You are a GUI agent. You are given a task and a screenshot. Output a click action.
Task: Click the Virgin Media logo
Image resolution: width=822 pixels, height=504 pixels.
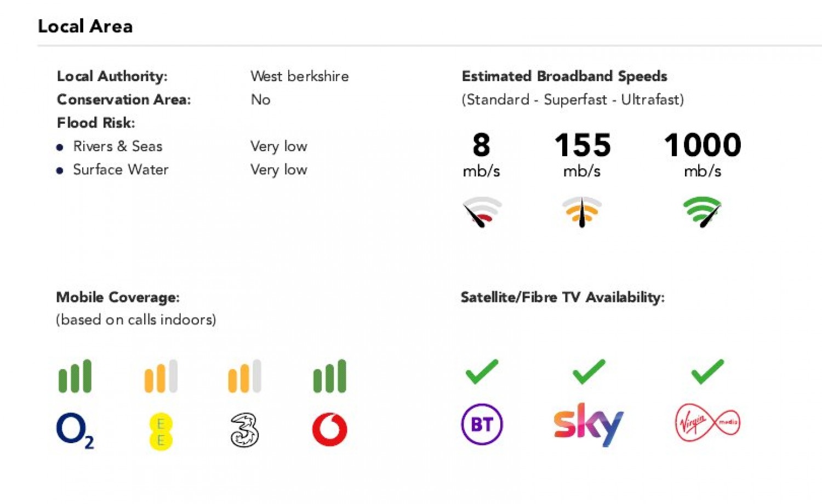(707, 423)
